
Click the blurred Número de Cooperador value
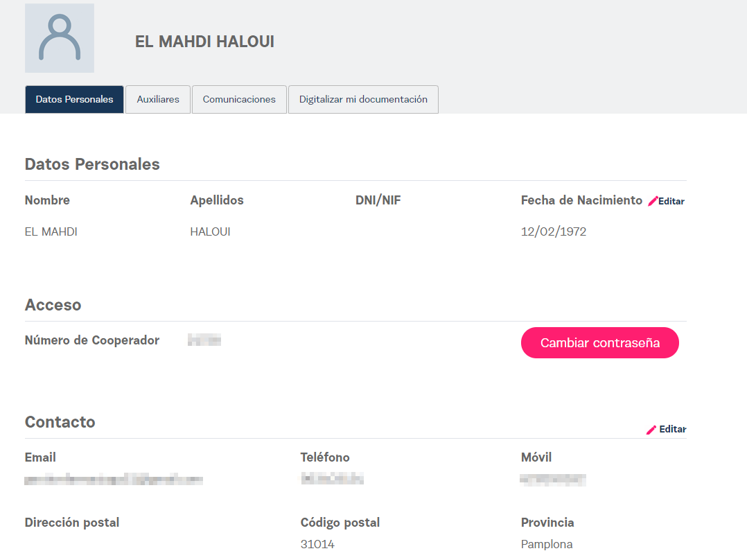[204, 340]
